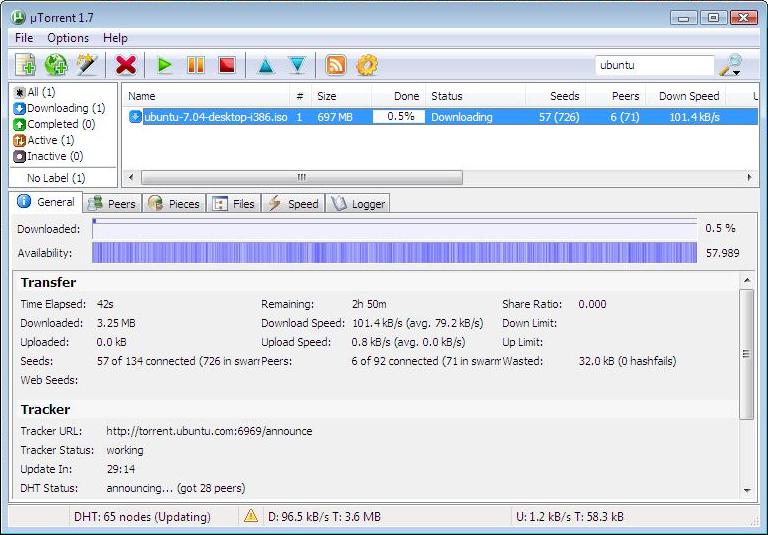
Task: Switch to the Peers tab
Action: [x=112, y=204]
